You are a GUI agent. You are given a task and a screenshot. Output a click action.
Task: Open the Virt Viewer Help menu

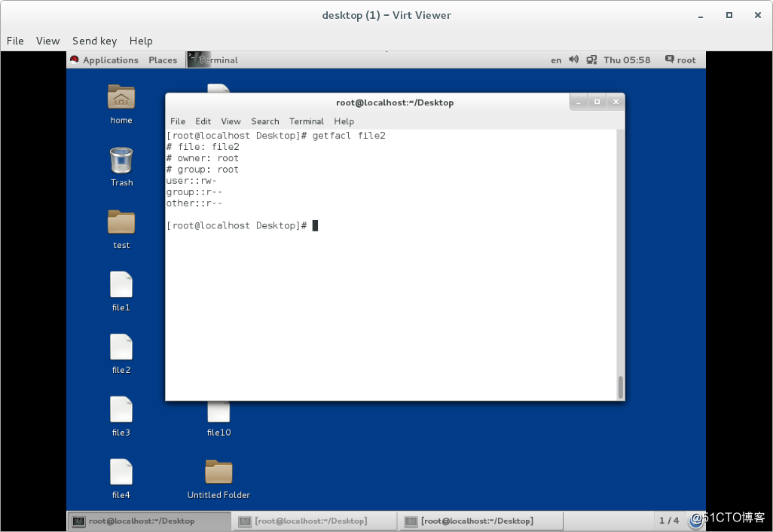(141, 41)
